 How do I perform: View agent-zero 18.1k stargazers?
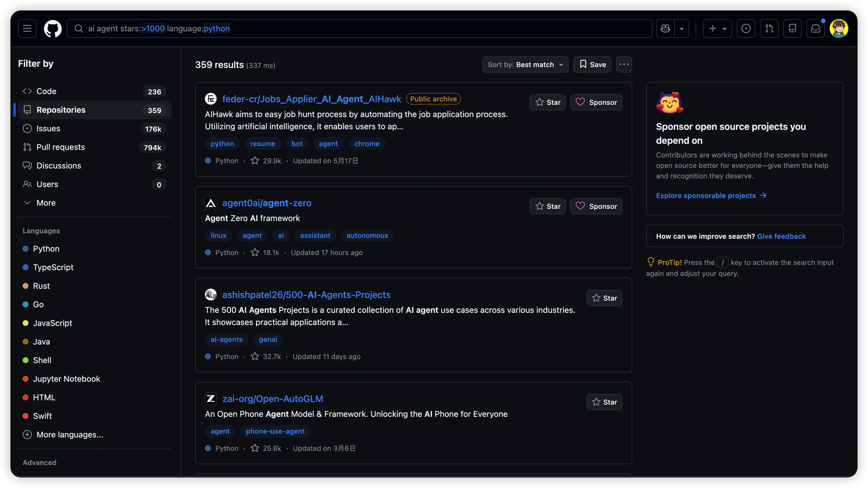pos(265,252)
